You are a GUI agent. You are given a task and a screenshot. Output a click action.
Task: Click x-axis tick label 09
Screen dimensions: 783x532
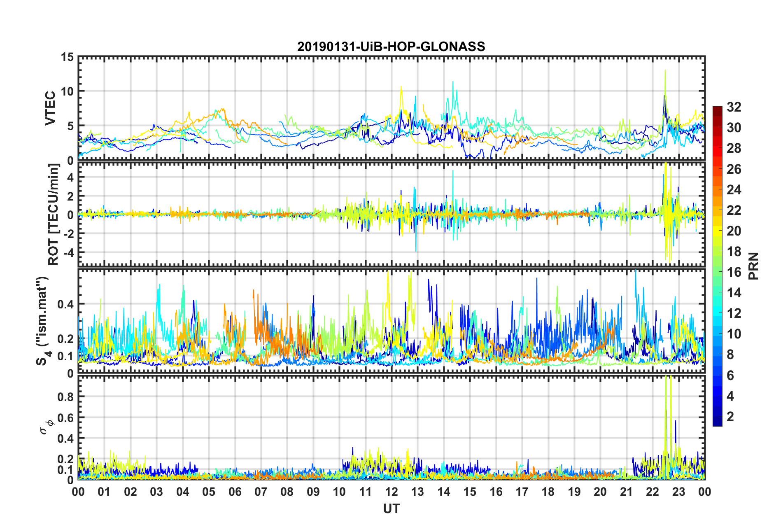pos(313,492)
